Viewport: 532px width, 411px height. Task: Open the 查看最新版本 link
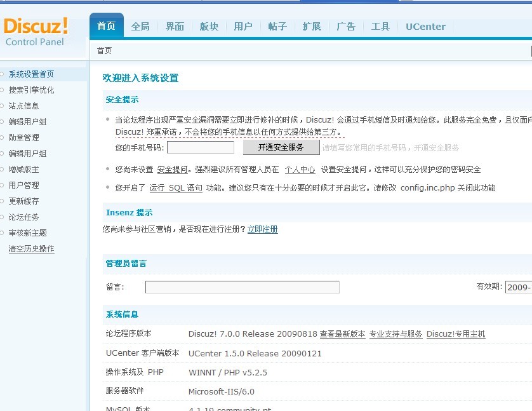click(343, 334)
